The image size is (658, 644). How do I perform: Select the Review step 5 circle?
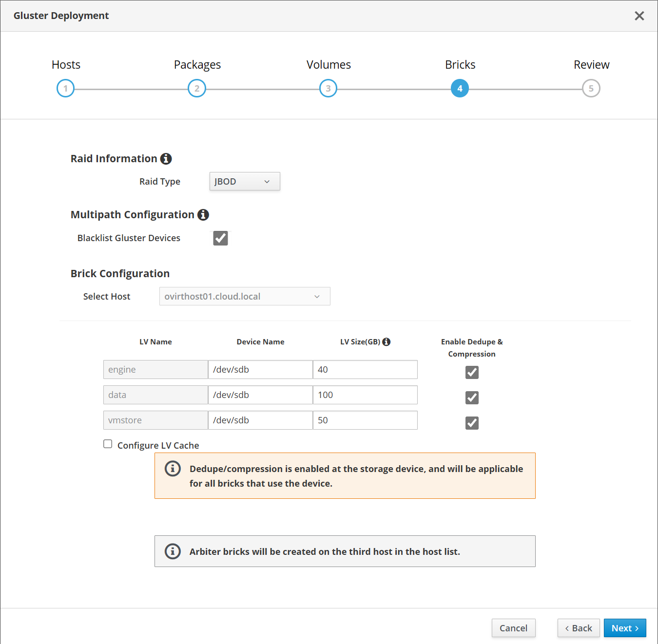[591, 89]
